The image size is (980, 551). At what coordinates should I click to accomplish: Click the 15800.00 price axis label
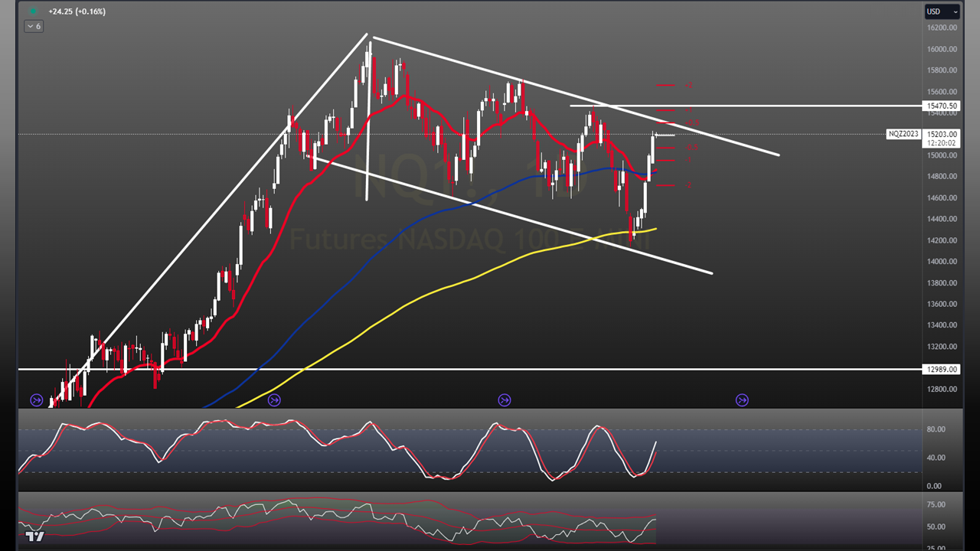pos(942,70)
